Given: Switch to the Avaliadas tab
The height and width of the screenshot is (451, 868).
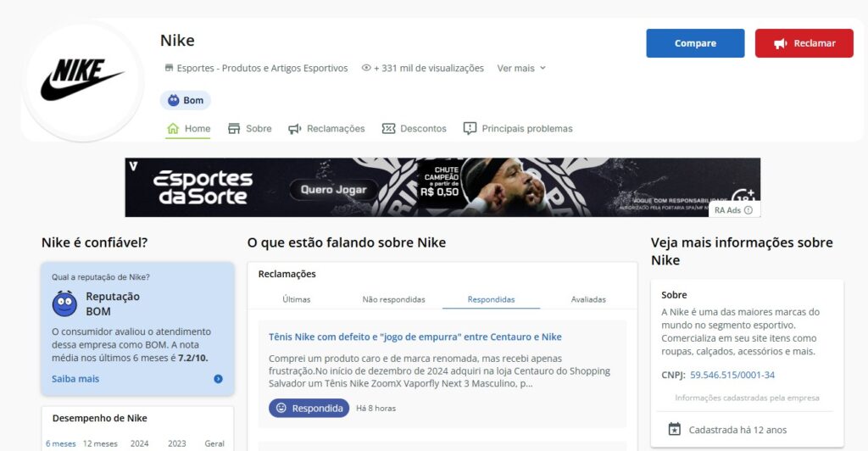Looking at the screenshot, I should (588, 299).
